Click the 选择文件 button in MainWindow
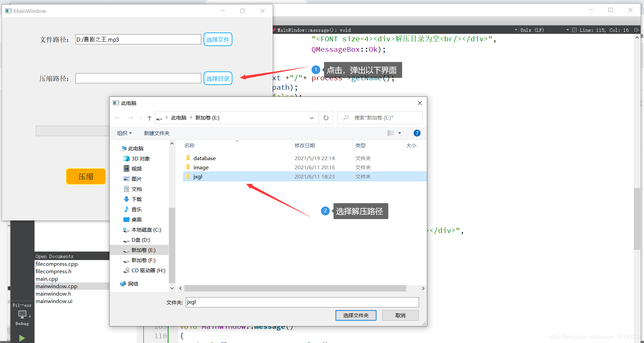This screenshot has height=343, width=644. click(218, 40)
